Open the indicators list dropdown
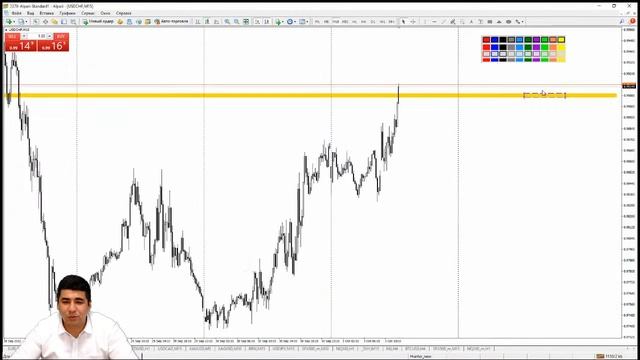The width and height of the screenshot is (640, 360). point(279,22)
